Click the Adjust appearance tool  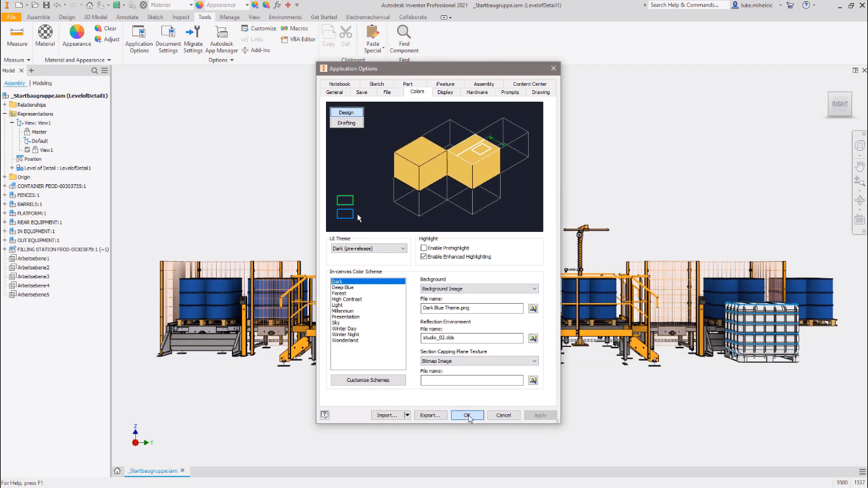(x=107, y=39)
